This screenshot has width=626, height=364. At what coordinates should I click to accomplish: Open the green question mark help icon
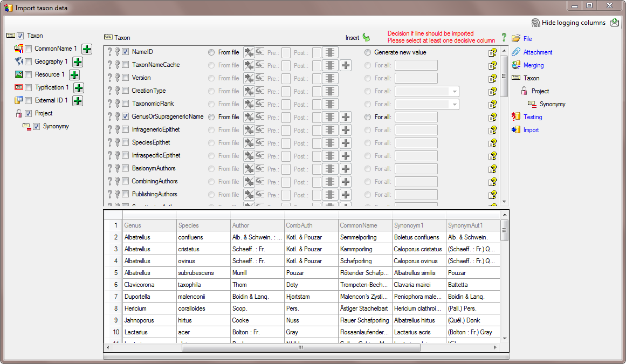(x=504, y=38)
